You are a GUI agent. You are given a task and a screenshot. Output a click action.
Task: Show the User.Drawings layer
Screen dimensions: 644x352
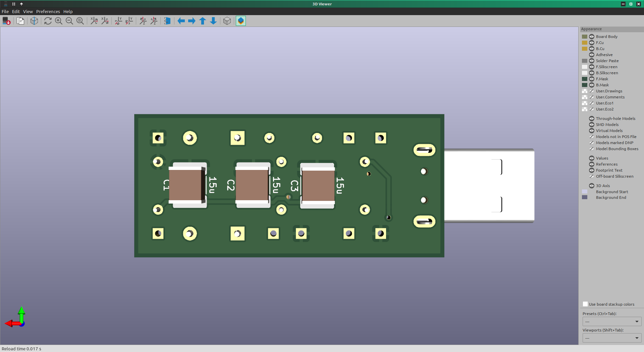(592, 91)
